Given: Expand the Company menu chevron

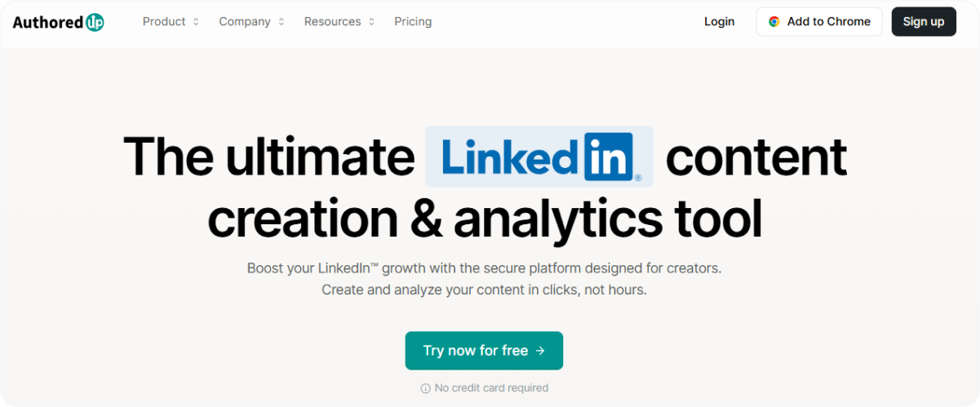Looking at the screenshot, I should click(282, 22).
